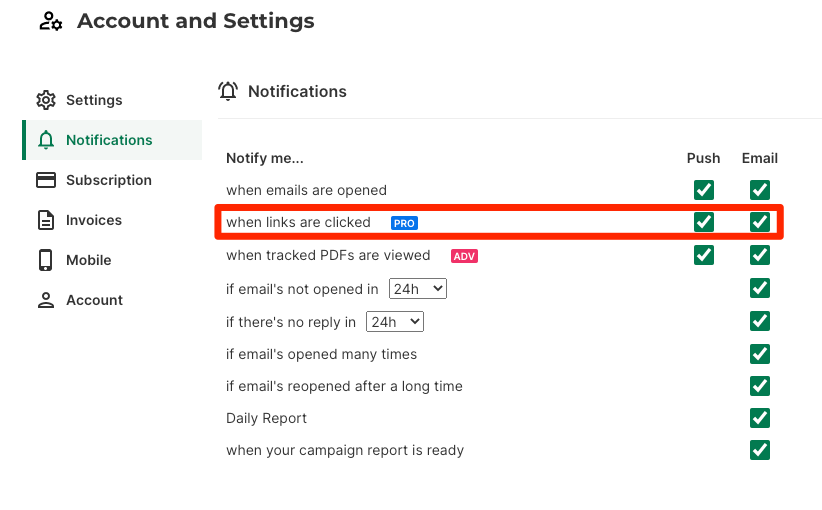822x510 pixels.
Task: Disable Email for links clicked
Action: (760, 222)
